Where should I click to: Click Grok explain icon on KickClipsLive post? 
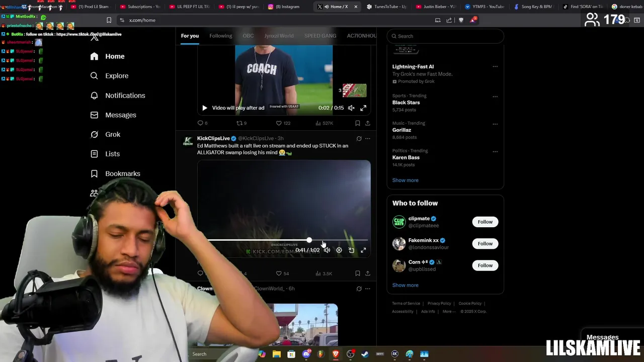coord(359,139)
